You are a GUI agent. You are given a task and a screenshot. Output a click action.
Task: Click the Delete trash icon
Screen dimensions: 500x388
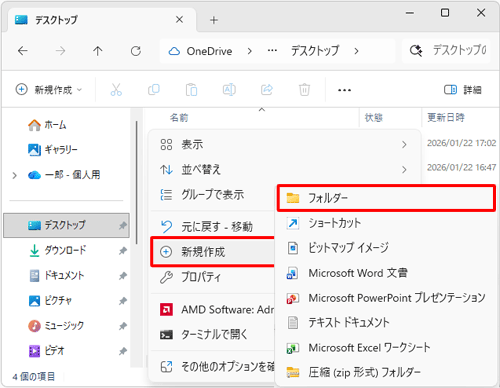(x=304, y=90)
